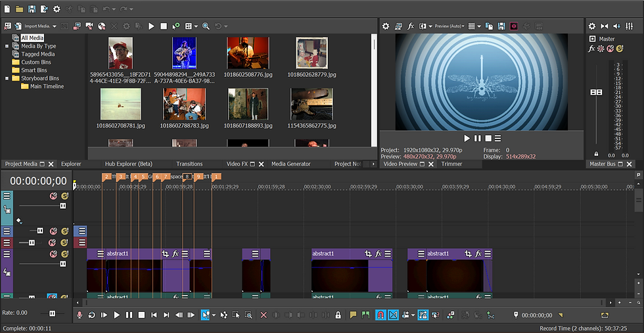Start media preview in Project Media toolbar
The width and height of the screenshot is (644, 333).
(151, 26)
